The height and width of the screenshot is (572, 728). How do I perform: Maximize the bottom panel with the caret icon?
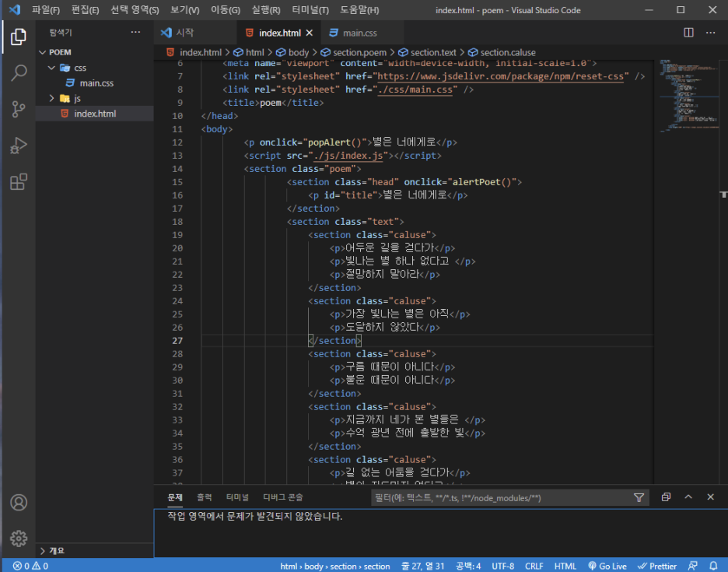click(688, 497)
